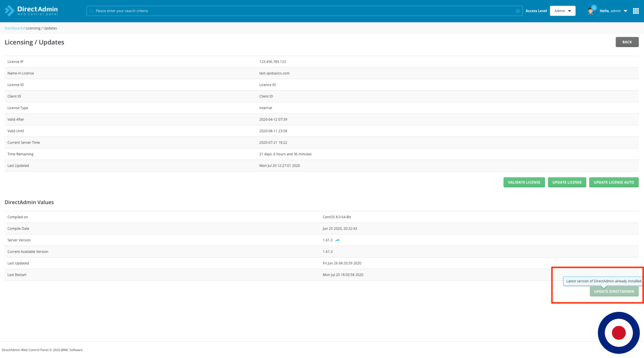Click the UPDATE DIRECTADMIN button inside the red highlight

point(614,291)
